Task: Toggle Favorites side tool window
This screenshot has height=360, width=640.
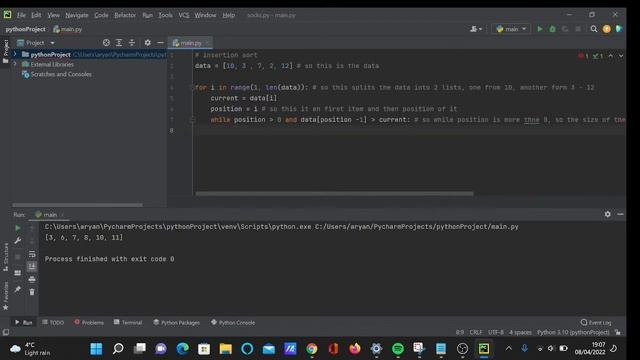Action: click(5, 296)
